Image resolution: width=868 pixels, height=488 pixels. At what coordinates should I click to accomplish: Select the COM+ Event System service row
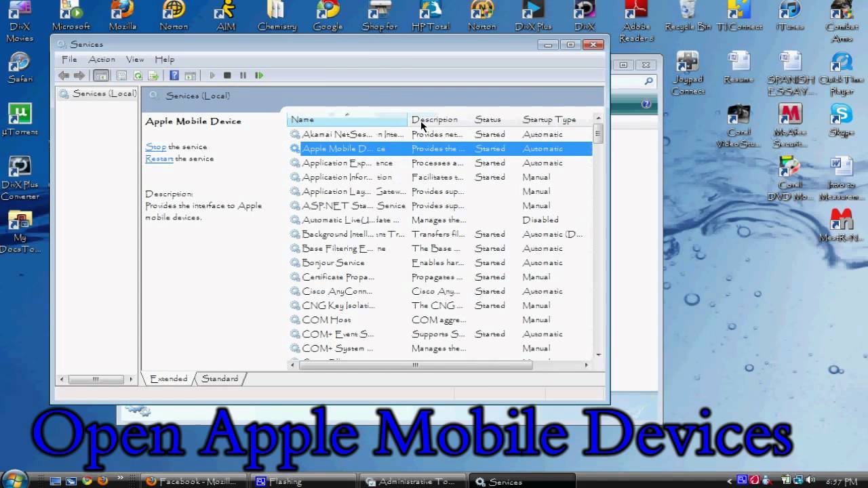pyautogui.click(x=440, y=333)
